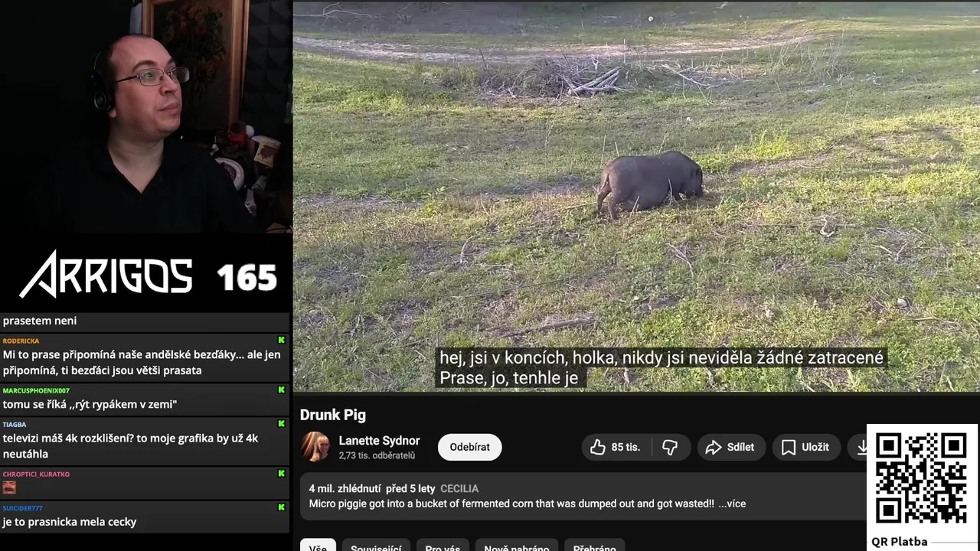Select the Nově nahráno chip
Viewport: 980px width, 551px height.
[x=517, y=546]
